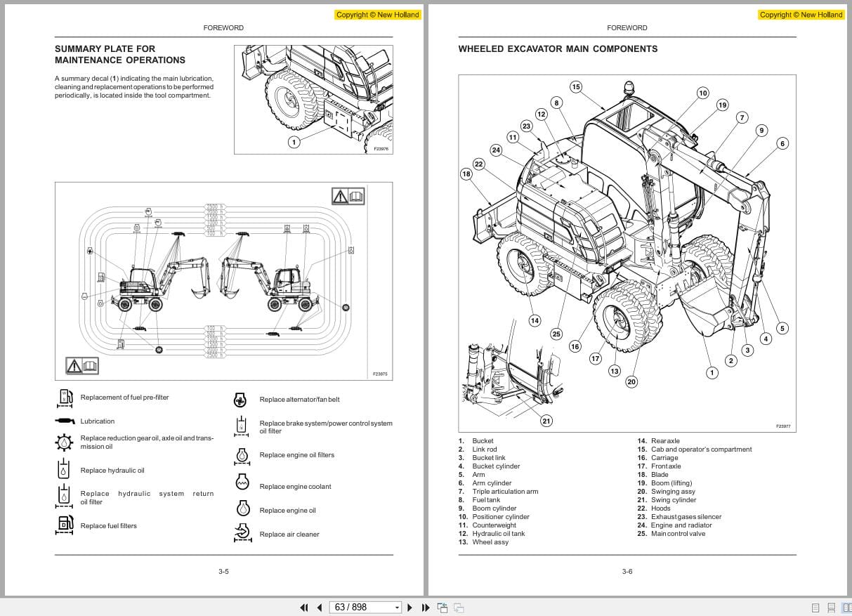Click list item '7. Triple articulation arm'
Screen dimensions: 852x616
tap(499, 492)
